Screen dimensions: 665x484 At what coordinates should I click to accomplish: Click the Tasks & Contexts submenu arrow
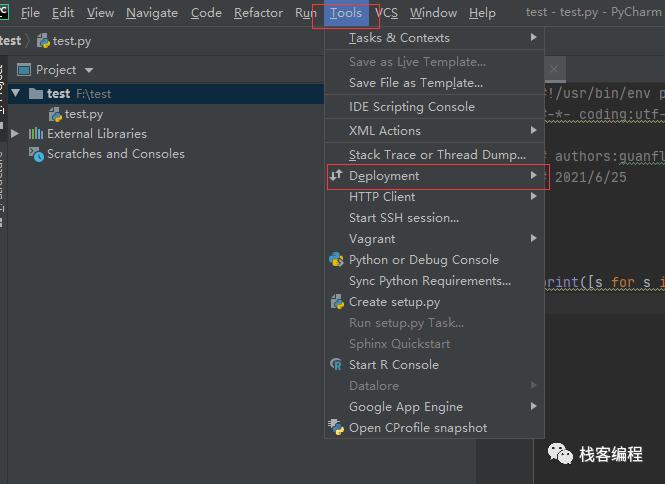[534, 37]
